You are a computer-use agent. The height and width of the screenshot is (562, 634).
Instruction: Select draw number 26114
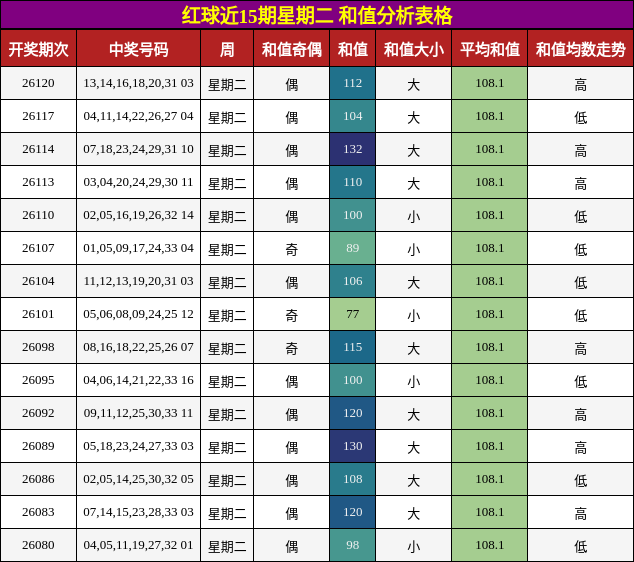point(38,149)
